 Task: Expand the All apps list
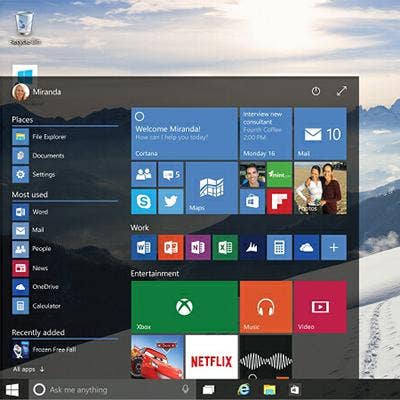tap(29, 369)
